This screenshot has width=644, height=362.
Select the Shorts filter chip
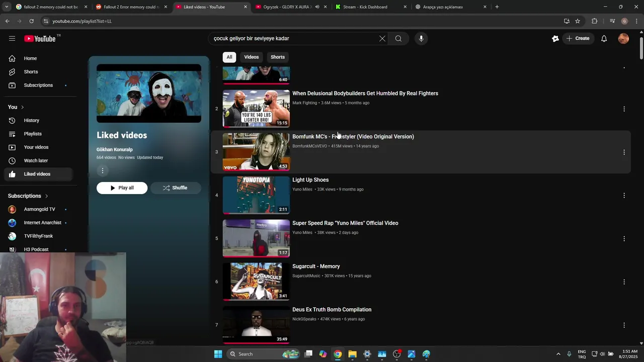[278, 57]
